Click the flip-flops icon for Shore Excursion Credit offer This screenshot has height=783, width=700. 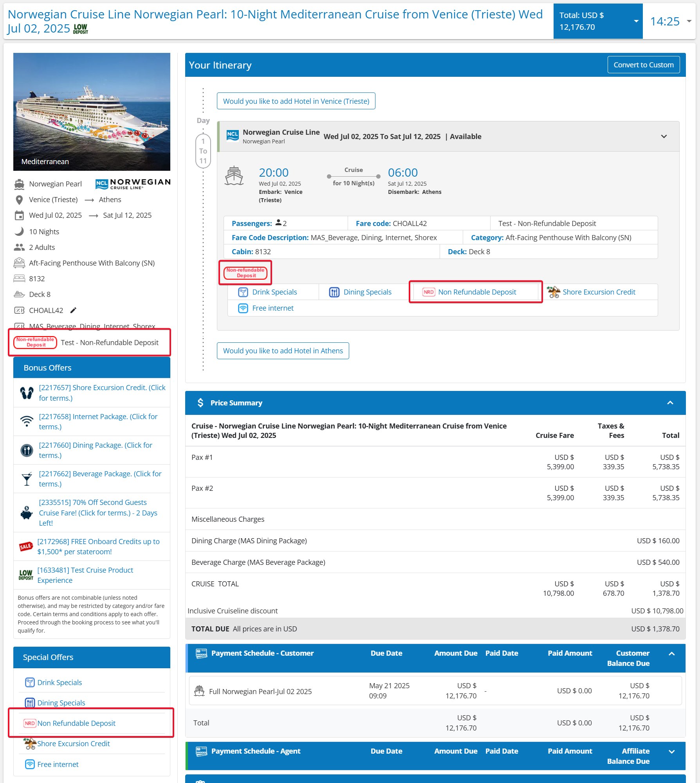(27, 393)
